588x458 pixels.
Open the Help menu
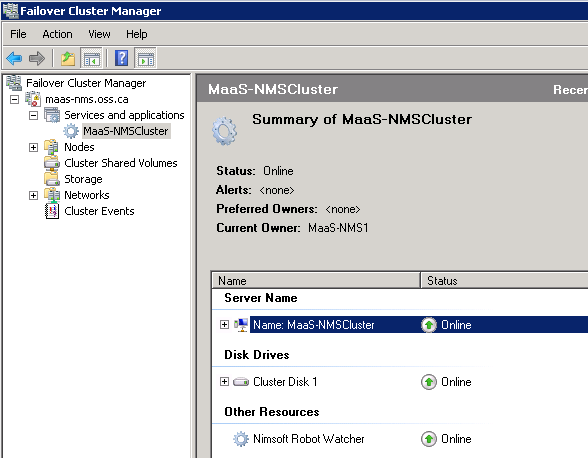coord(136,34)
